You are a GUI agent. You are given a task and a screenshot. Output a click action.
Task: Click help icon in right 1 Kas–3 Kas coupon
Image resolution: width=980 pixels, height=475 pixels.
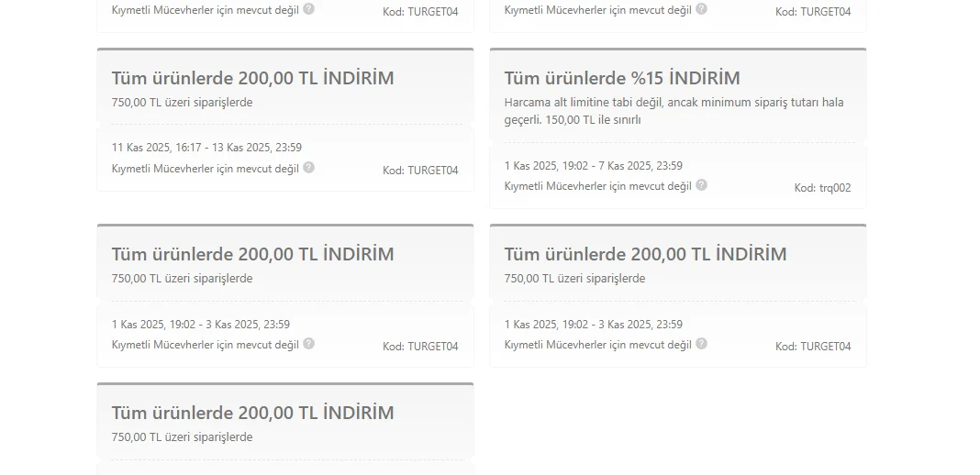tap(702, 344)
